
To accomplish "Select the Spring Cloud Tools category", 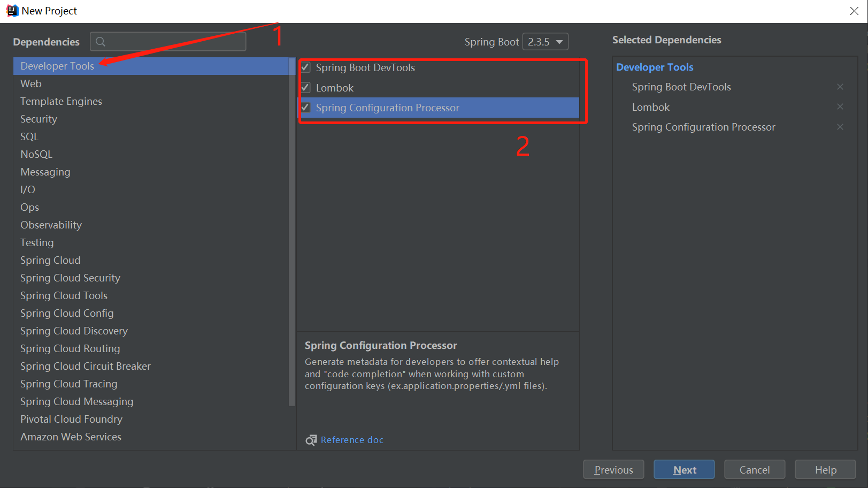I will 151,295.
